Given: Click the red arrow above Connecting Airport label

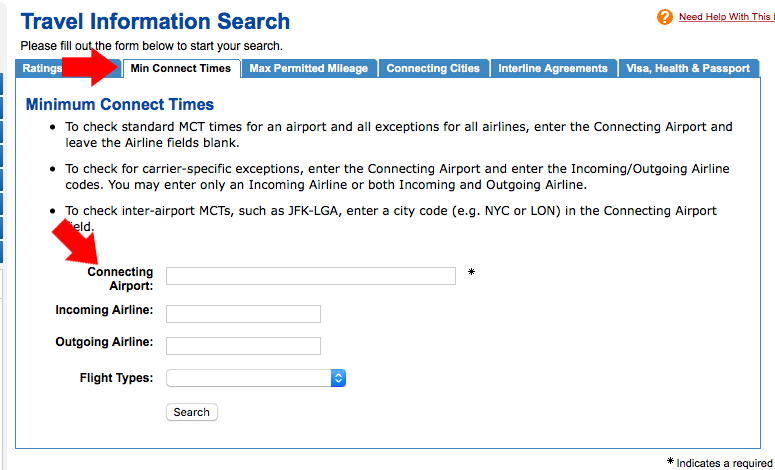Looking at the screenshot, I should pyautogui.click(x=75, y=239).
